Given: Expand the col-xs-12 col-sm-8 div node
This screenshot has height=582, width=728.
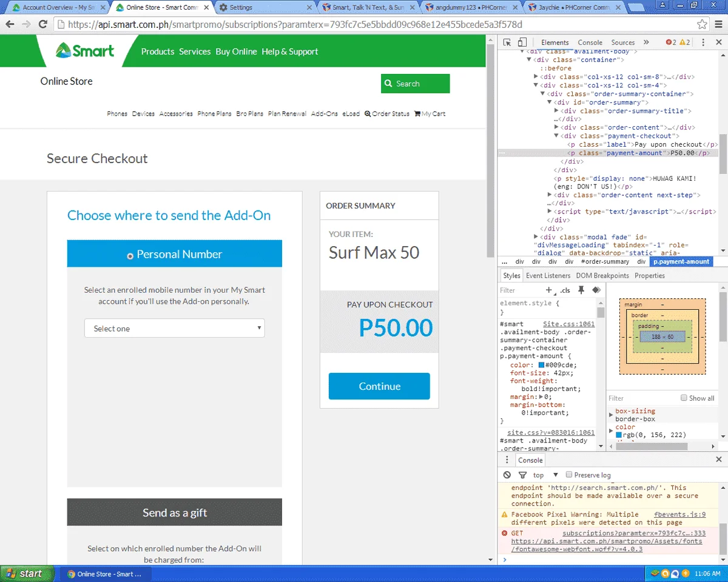Looking at the screenshot, I should [536, 77].
